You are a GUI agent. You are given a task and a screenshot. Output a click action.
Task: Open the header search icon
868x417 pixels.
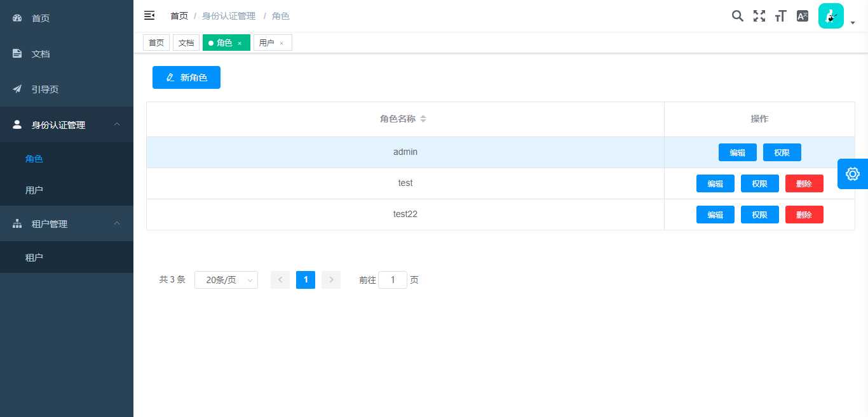pyautogui.click(x=737, y=16)
